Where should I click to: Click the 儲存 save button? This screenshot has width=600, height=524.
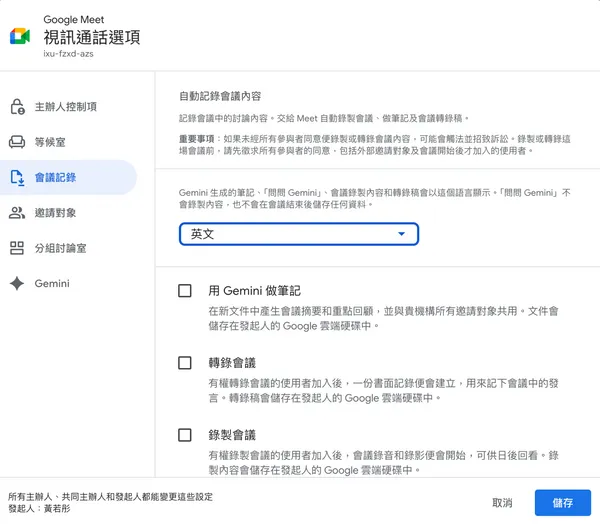(562, 503)
